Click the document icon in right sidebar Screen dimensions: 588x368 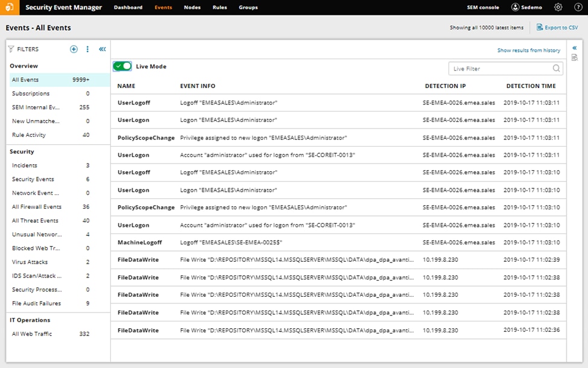point(575,57)
